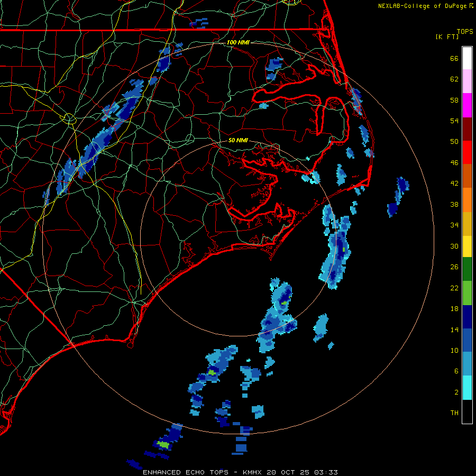Click the dark green legend swatch
Image resolution: width=476 pixels, height=476 pixels.
click(467, 269)
